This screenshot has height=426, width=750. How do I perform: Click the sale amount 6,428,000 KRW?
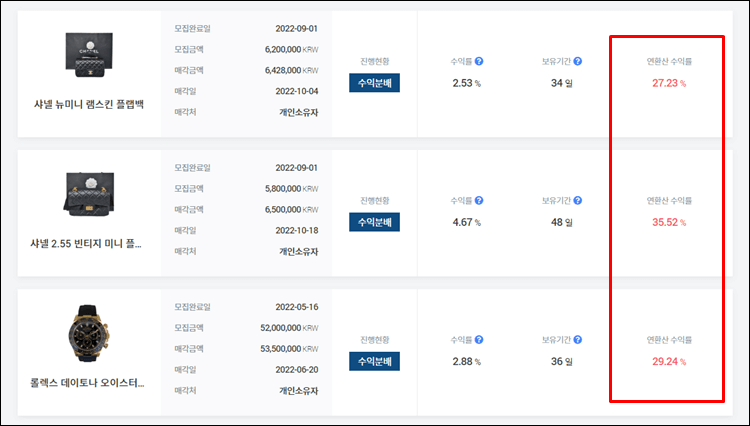point(291,70)
